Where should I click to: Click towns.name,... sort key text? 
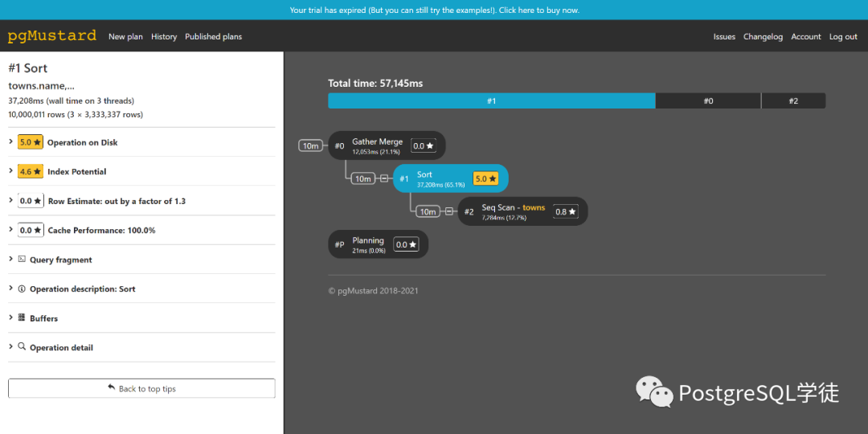(x=42, y=86)
